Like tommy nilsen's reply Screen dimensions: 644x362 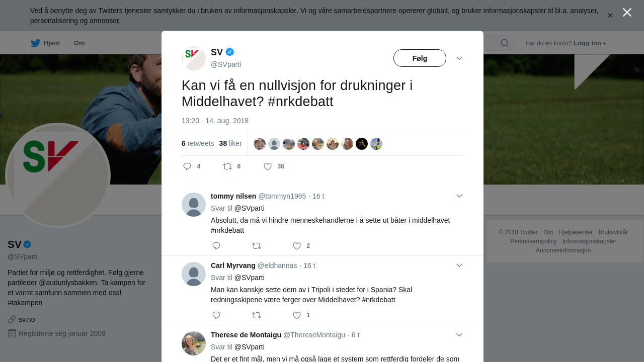pos(297,246)
